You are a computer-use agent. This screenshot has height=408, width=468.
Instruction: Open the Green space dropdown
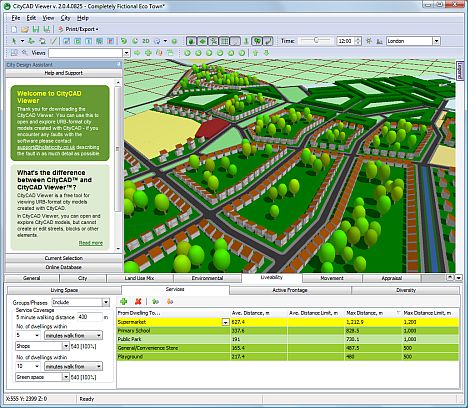66,377
